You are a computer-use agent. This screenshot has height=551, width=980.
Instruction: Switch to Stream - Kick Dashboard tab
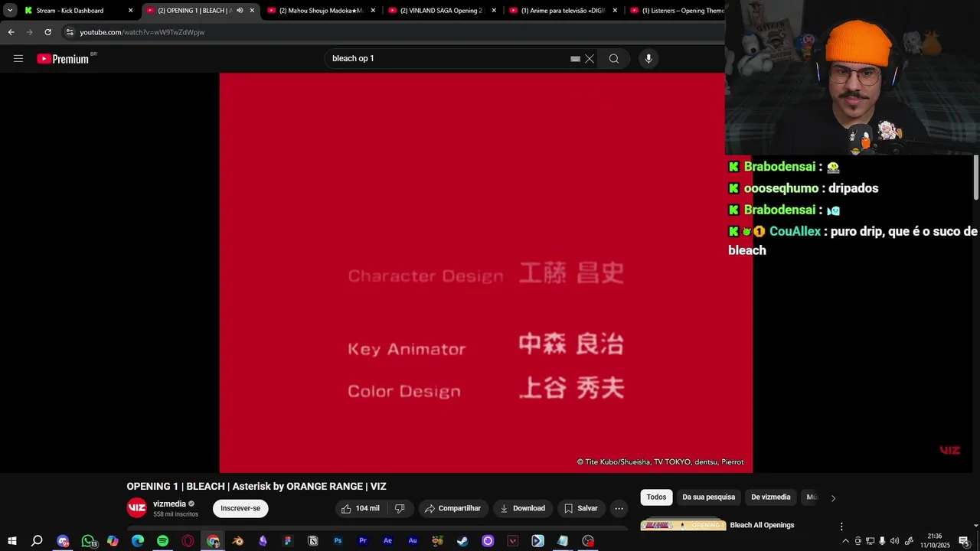tap(70, 11)
